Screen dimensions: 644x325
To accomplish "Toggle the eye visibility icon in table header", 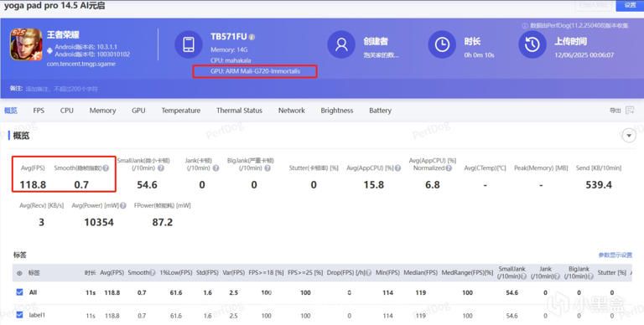I will [19, 273].
